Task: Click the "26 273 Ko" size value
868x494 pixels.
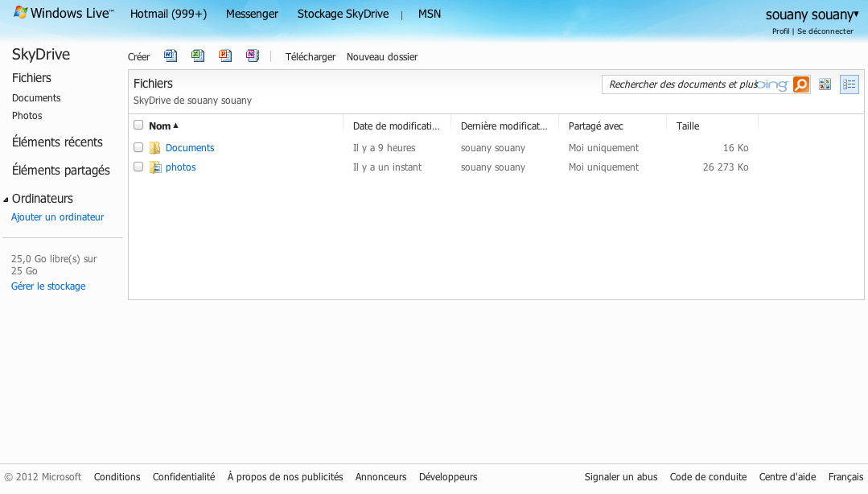Action: (x=726, y=167)
